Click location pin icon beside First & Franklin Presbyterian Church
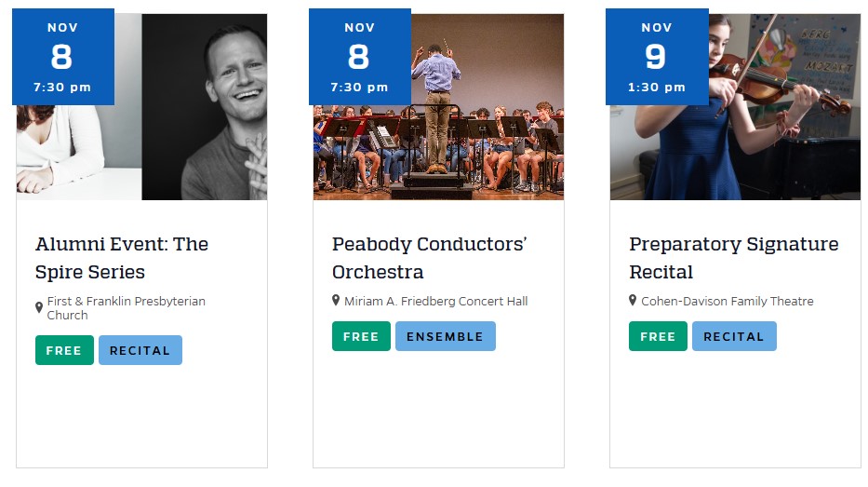The width and height of the screenshot is (868, 487). (x=39, y=307)
